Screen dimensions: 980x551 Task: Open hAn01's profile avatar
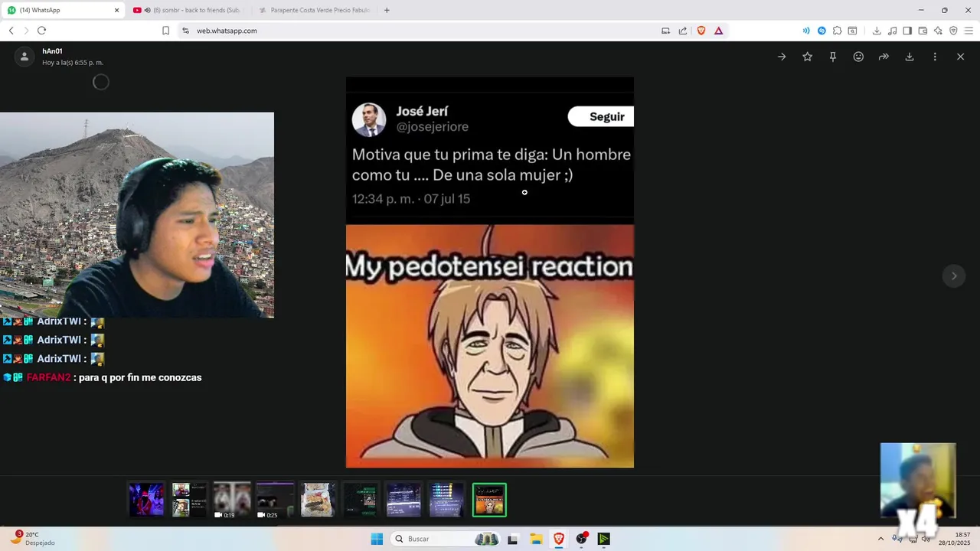pos(24,57)
